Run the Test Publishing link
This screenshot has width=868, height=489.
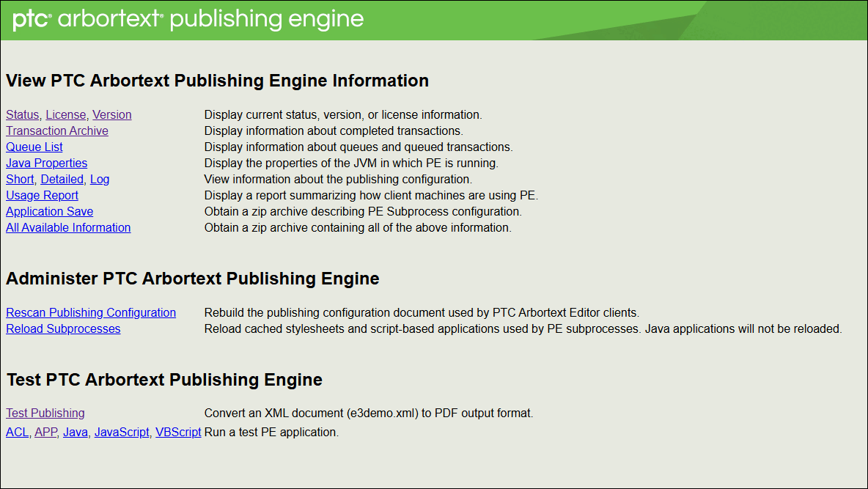pyautogui.click(x=45, y=413)
